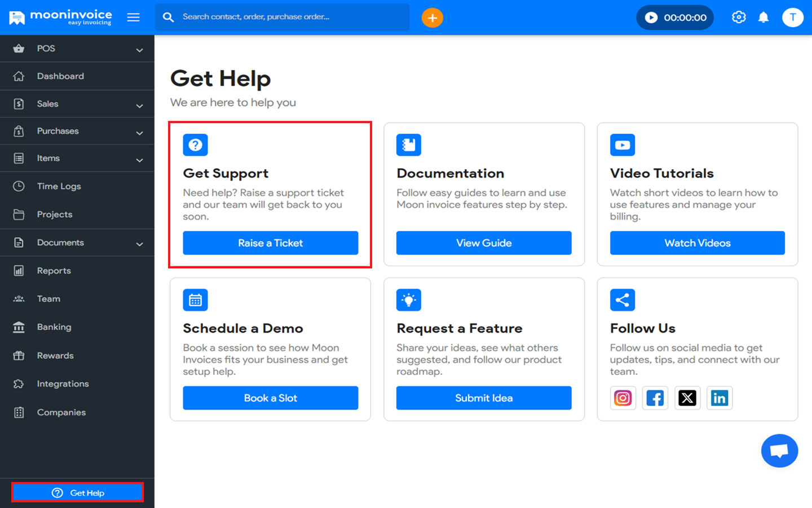Viewport: 812px width, 508px height.
Task: Toggle the sidebar with hamburger menu
Action: point(134,17)
